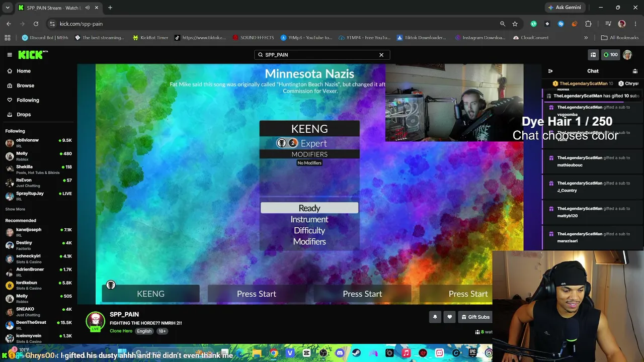The width and height of the screenshot is (644, 362).
Task: Open kaneljoseph's recommended channel
Action: [38, 232]
